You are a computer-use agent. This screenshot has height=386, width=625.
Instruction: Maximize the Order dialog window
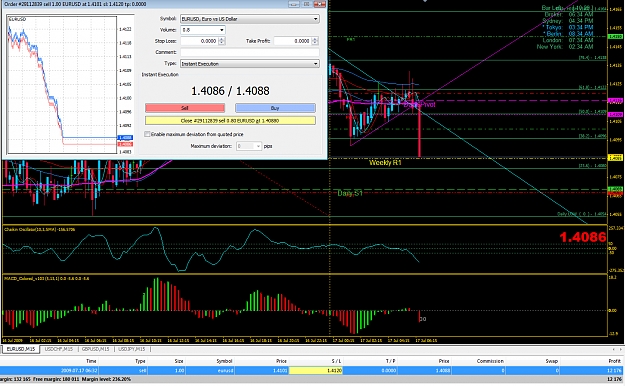[307, 4]
